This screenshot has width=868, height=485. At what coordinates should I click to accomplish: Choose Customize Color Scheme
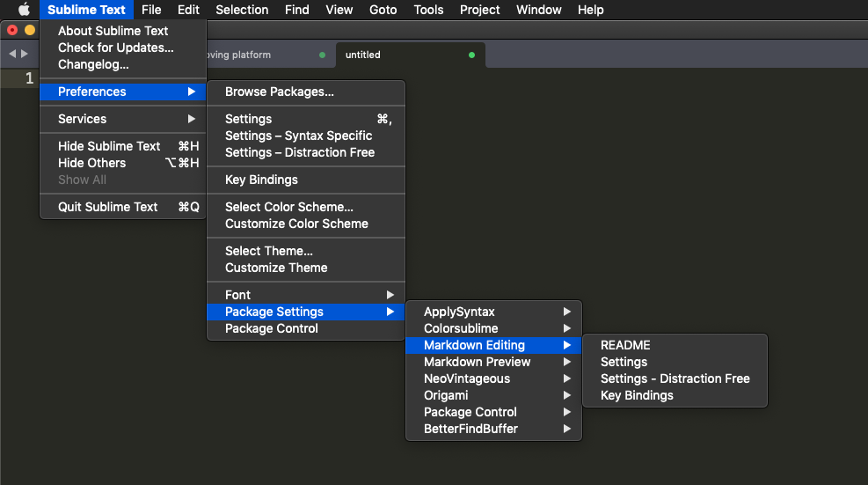[x=306, y=224]
